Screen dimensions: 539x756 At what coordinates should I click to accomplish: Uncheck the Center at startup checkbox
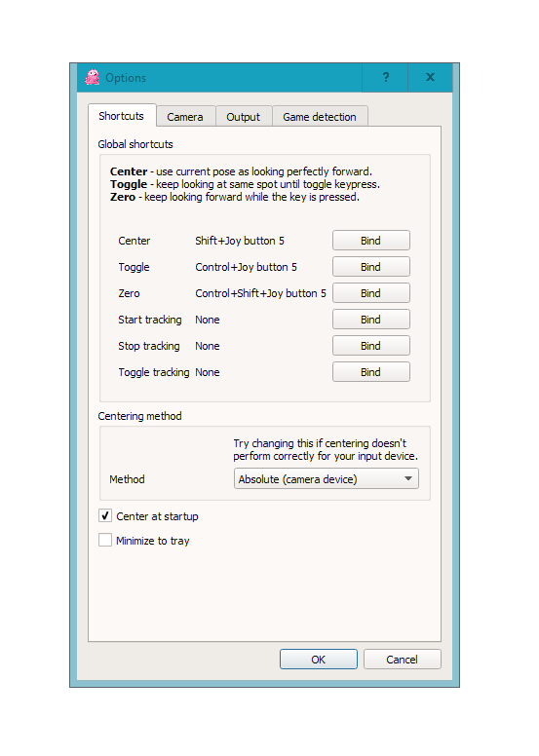105,516
